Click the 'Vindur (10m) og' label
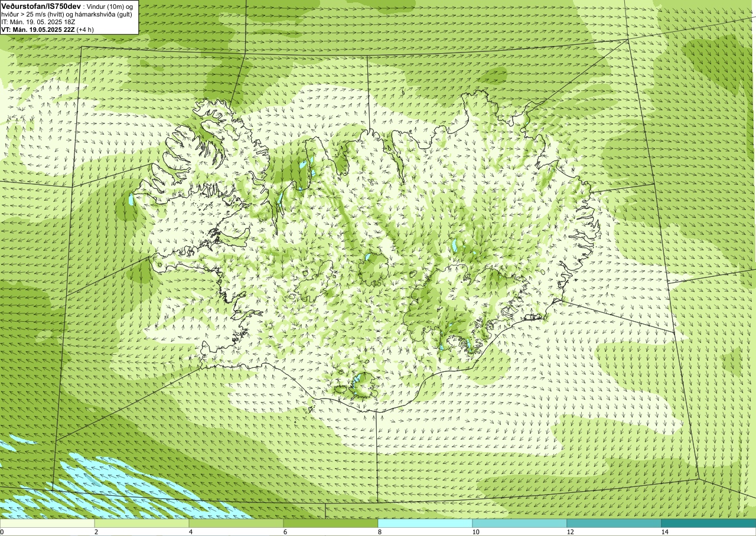756x536 pixels. click(x=109, y=6)
